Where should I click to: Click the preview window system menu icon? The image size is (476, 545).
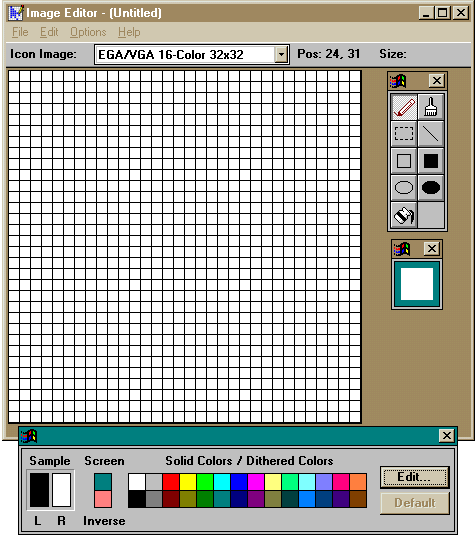pyautogui.click(x=402, y=249)
